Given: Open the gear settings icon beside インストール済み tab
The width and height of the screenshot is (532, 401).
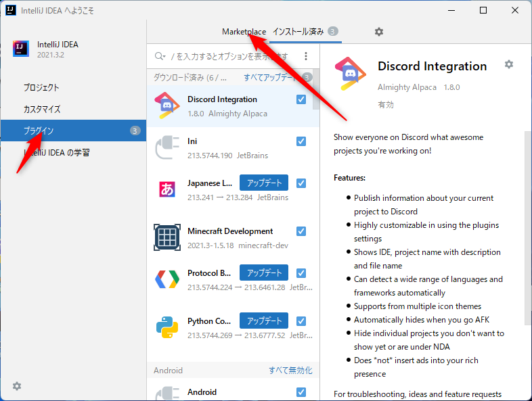Looking at the screenshot, I should click(379, 32).
